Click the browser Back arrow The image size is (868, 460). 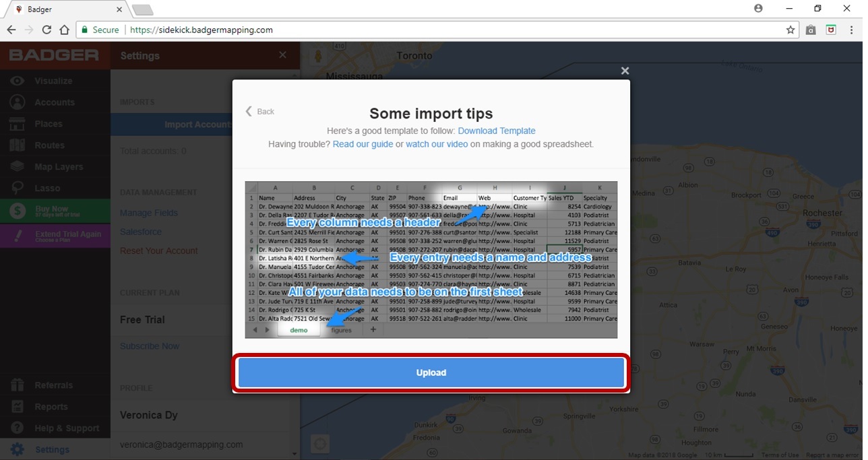(11, 30)
